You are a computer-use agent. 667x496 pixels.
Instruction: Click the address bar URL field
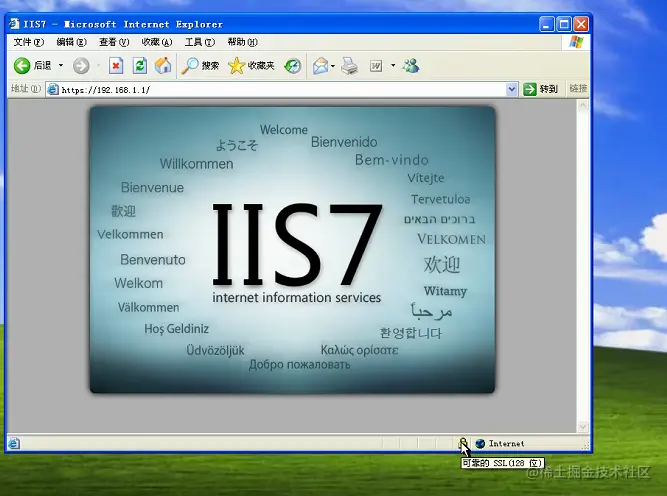(x=282, y=90)
